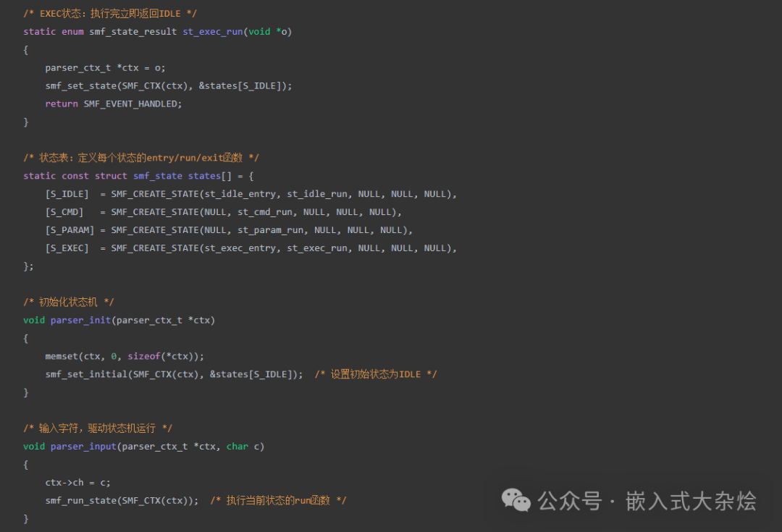The height and width of the screenshot is (532, 782).
Task: Click the comment '初始化状态机'
Action: (68, 302)
